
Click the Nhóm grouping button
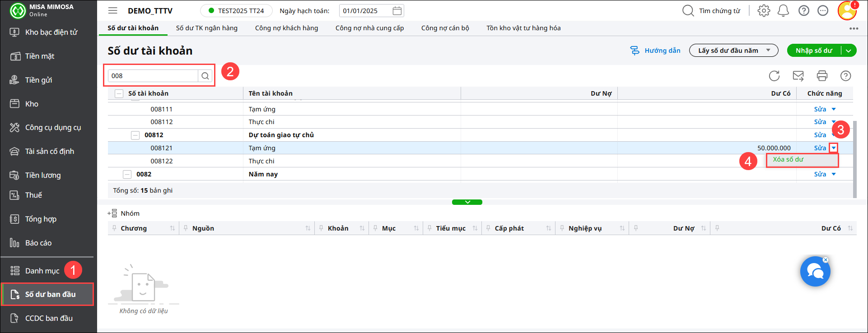tap(123, 213)
